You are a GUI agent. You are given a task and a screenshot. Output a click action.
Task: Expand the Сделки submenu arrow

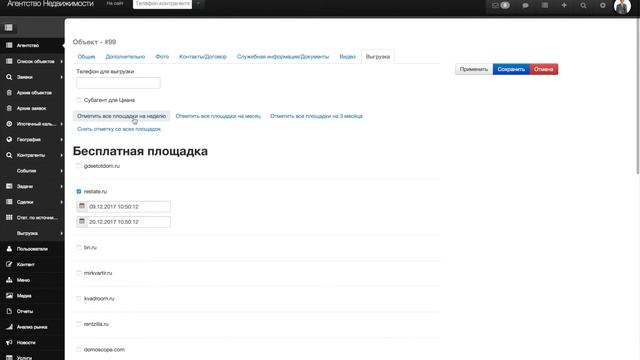point(62,202)
